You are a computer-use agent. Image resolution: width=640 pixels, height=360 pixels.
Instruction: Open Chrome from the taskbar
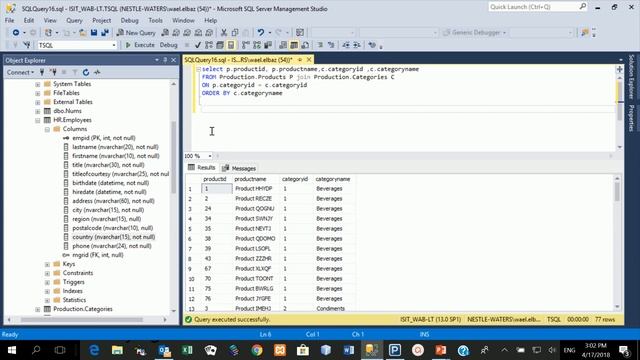[257, 350]
